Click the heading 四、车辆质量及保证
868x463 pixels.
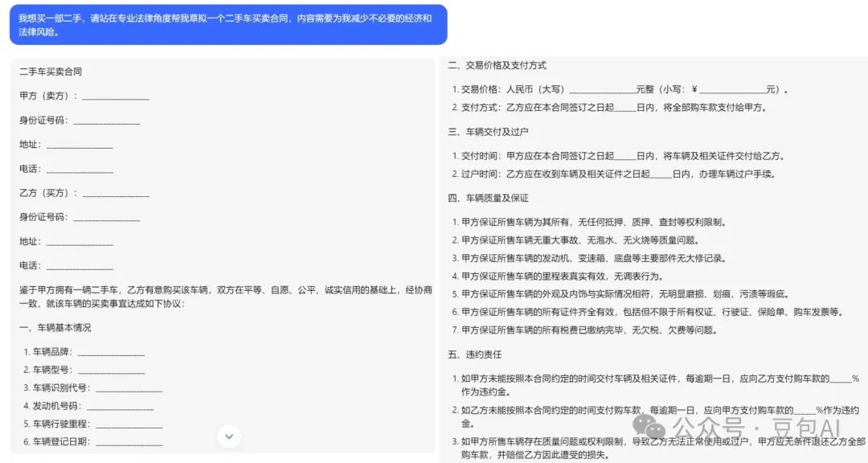pos(489,199)
